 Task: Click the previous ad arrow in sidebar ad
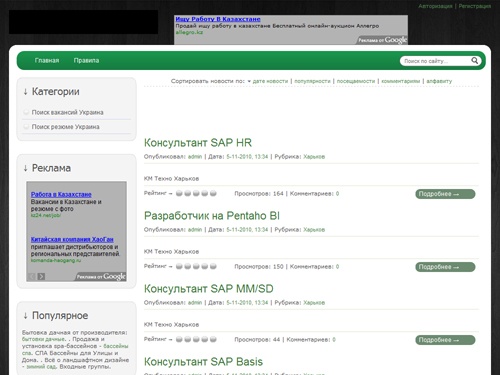[32, 276]
